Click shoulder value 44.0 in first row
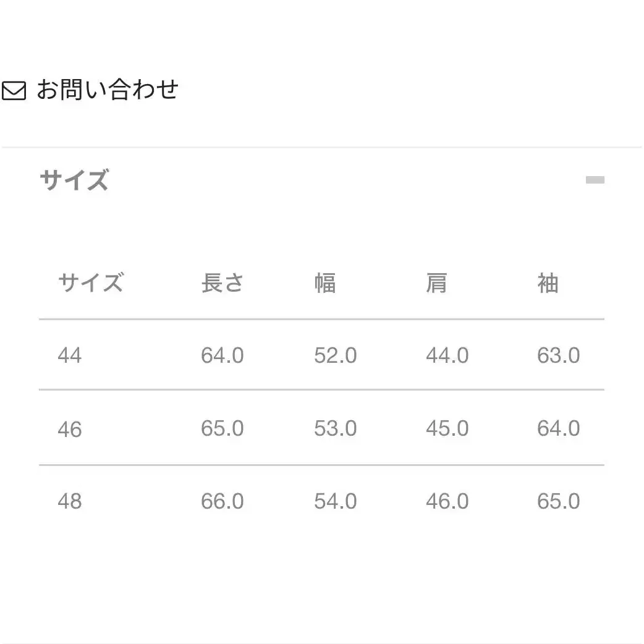 pyautogui.click(x=447, y=355)
